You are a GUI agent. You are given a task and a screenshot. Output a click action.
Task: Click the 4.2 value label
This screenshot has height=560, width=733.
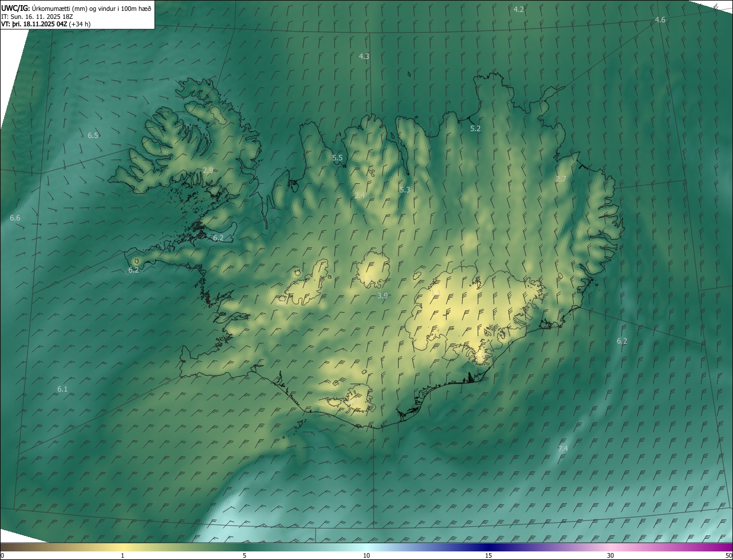(x=519, y=10)
